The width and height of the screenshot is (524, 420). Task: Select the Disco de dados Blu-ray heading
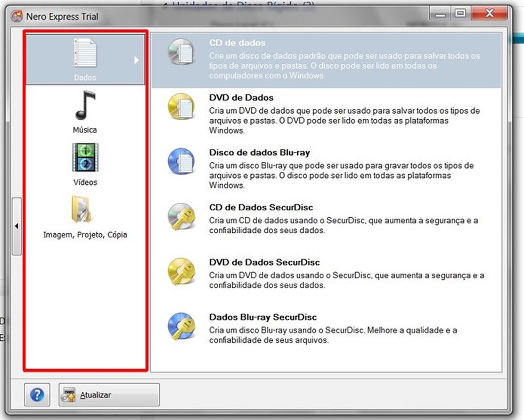(260, 152)
